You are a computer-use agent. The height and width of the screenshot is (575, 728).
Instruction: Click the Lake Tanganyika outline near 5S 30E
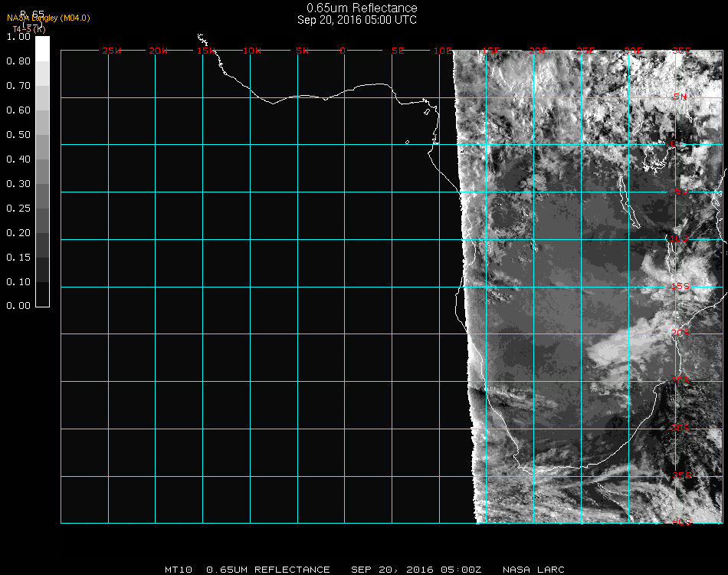(x=628, y=202)
